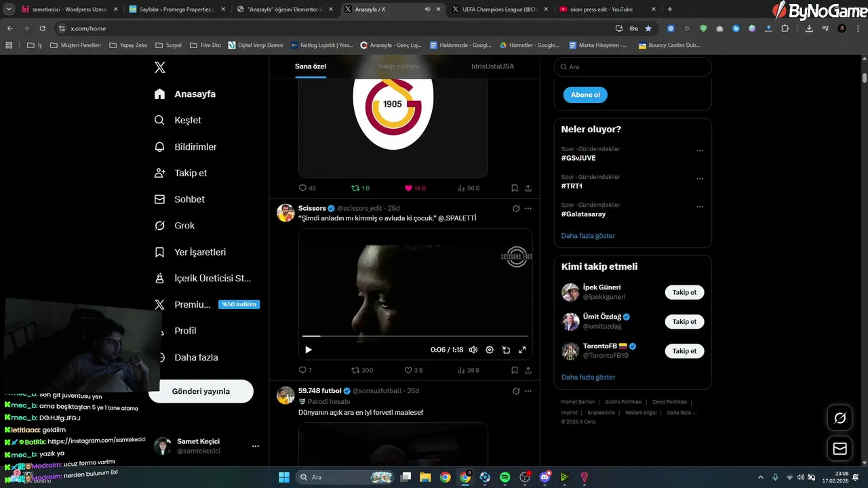Toggle picture-in-picture on video
868x488 pixels.
pyautogui.click(x=506, y=350)
